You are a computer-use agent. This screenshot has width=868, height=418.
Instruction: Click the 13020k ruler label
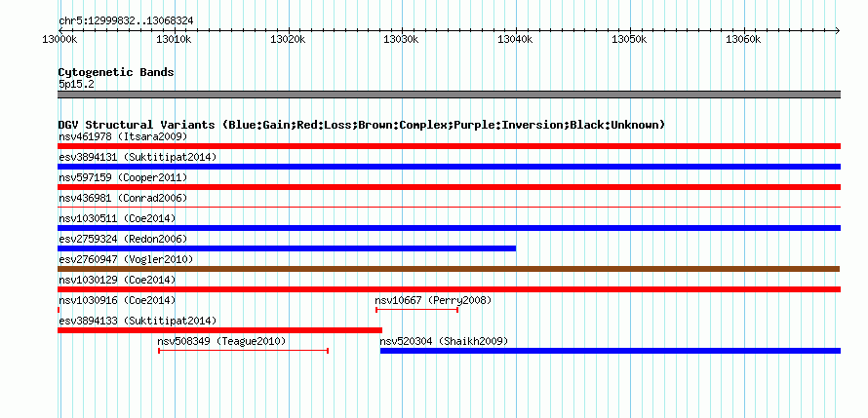point(288,39)
